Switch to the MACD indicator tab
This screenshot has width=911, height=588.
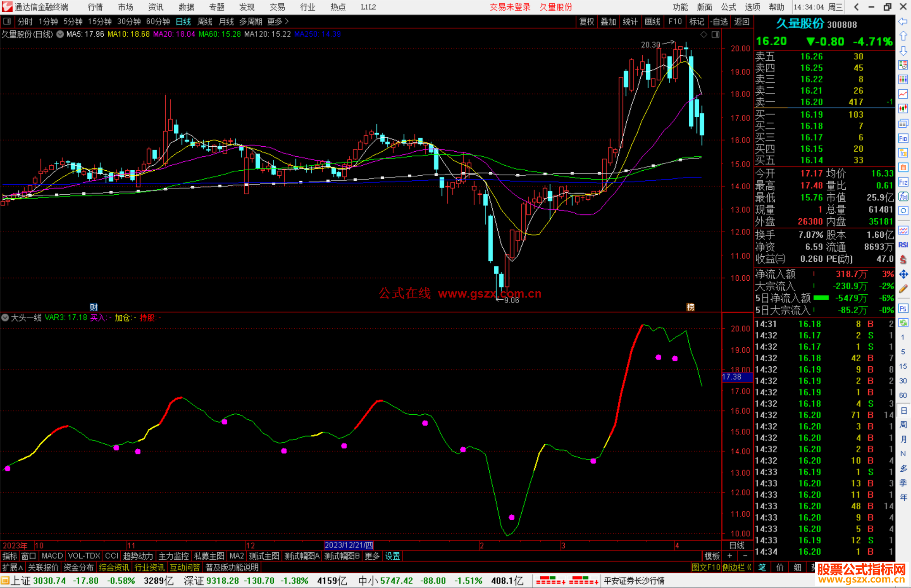coord(52,556)
